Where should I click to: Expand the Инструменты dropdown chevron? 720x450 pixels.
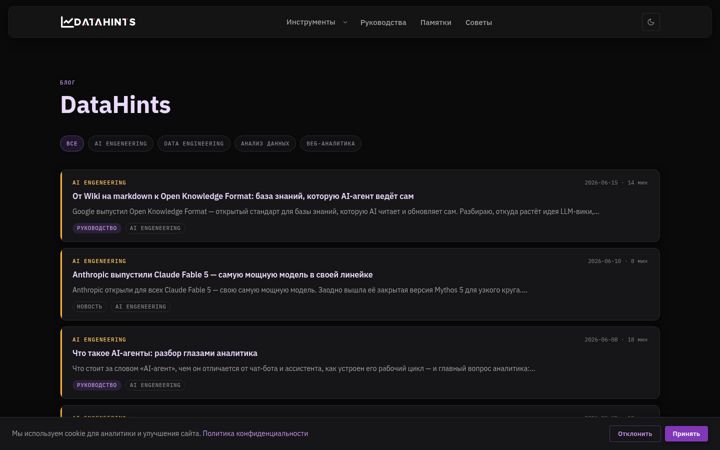pos(345,22)
